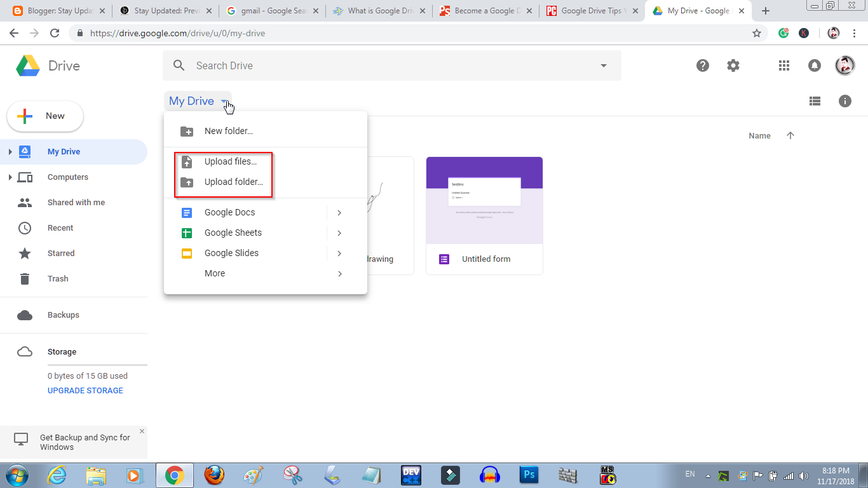Click the UPGRADE STORAGE link

coord(85,390)
